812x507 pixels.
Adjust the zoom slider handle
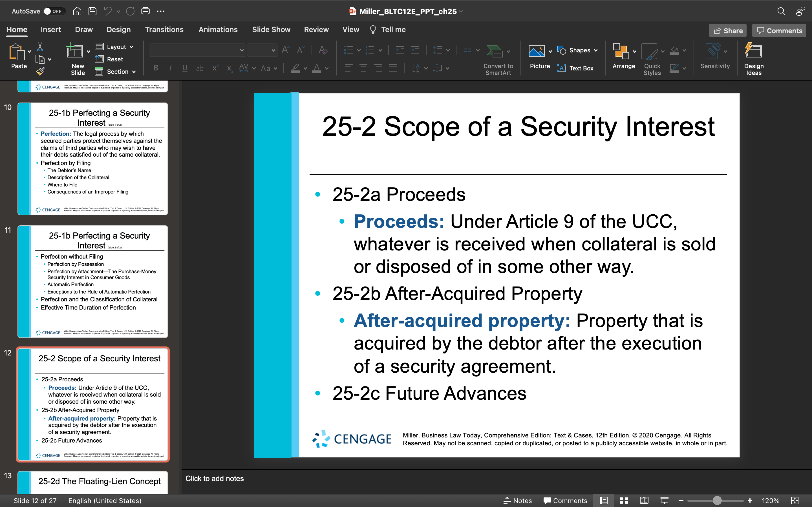[717, 501]
